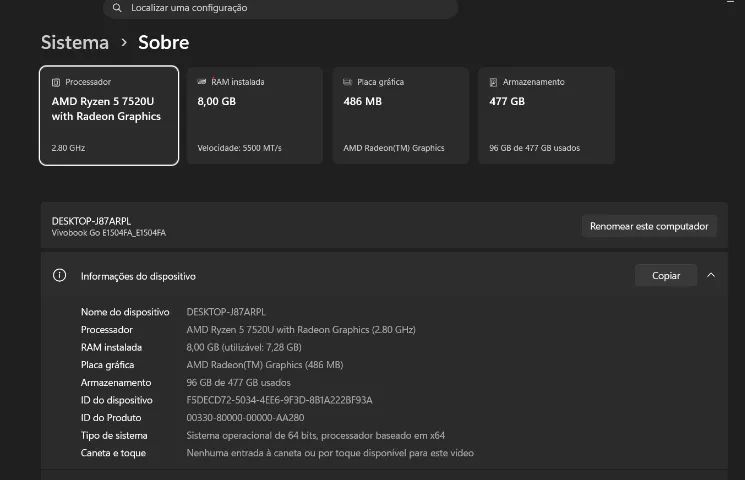Click 'Processador' label in device list

pyautogui.click(x=106, y=330)
